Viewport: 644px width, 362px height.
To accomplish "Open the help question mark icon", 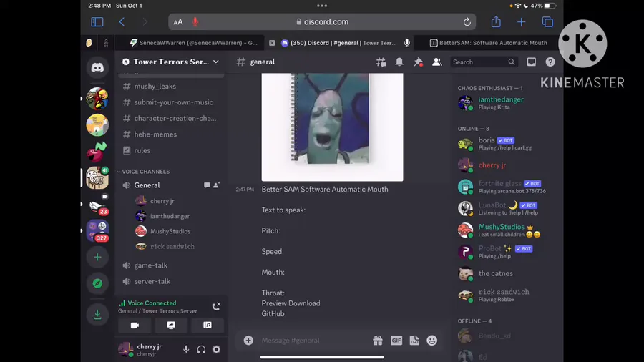I will click(550, 62).
